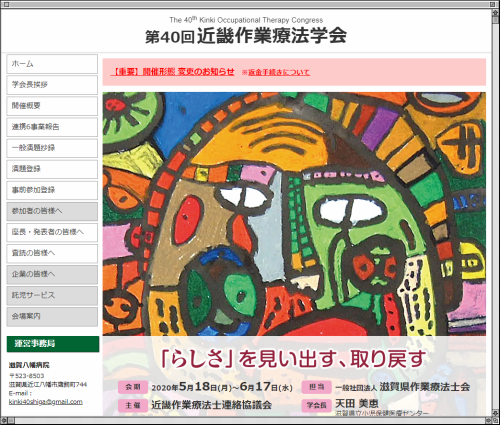Screen dimensions: 500x425
Task: Click the 第40回近畿作業療法学会 header title
Action: (x=246, y=36)
